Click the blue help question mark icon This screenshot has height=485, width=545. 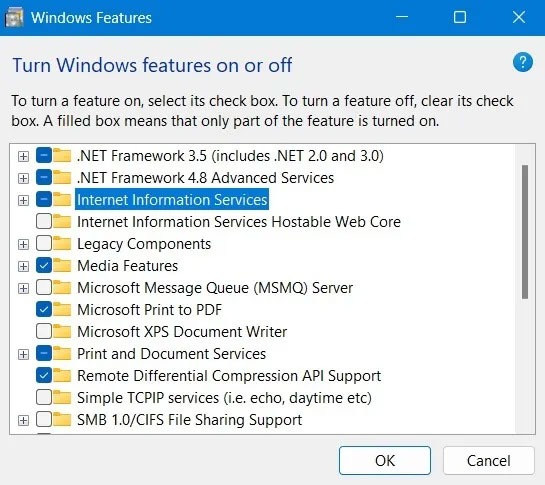point(522,62)
